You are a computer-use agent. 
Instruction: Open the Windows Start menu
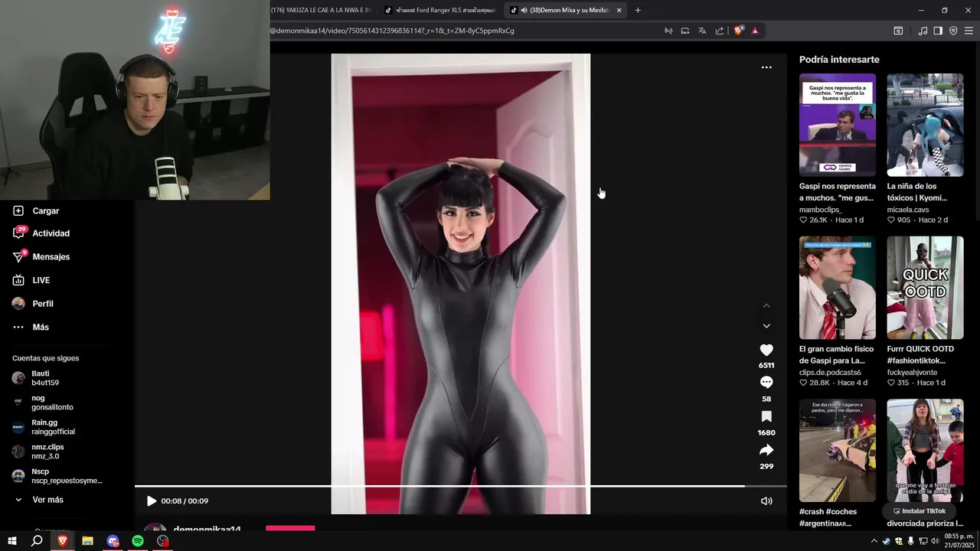pyautogui.click(x=11, y=541)
